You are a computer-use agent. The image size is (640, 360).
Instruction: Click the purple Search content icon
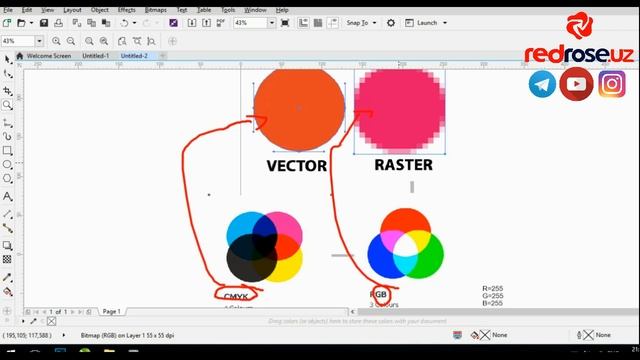click(173, 23)
